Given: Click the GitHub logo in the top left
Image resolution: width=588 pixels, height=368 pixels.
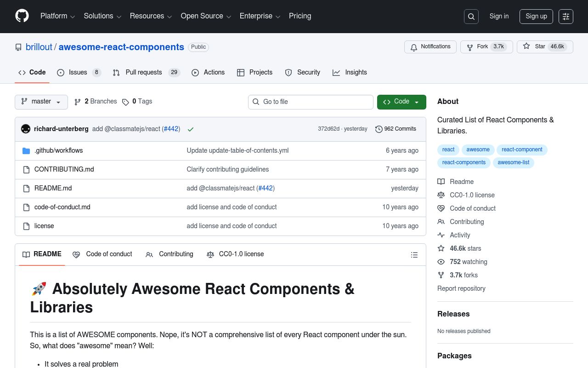Looking at the screenshot, I should pos(22,17).
